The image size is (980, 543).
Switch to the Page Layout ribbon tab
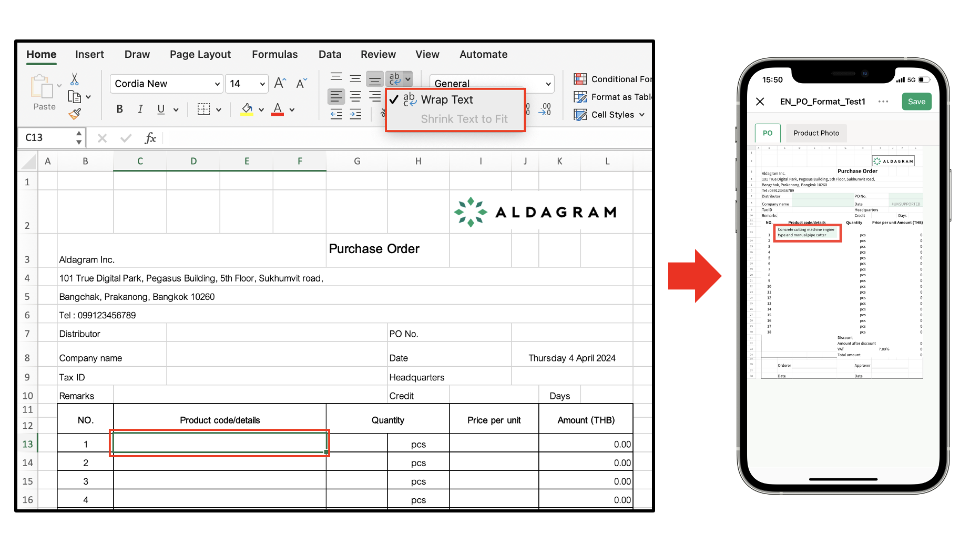(200, 54)
